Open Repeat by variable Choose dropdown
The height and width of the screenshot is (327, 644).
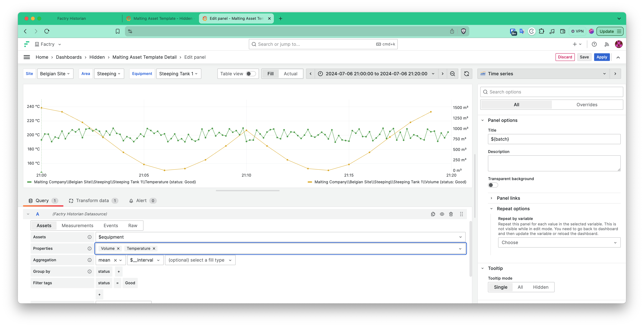click(559, 242)
